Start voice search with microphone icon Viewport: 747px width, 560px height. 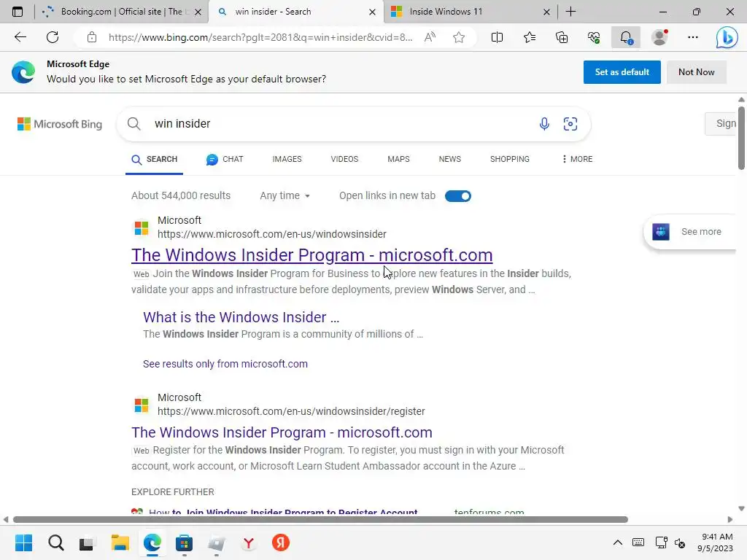pyautogui.click(x=544, y=124)
